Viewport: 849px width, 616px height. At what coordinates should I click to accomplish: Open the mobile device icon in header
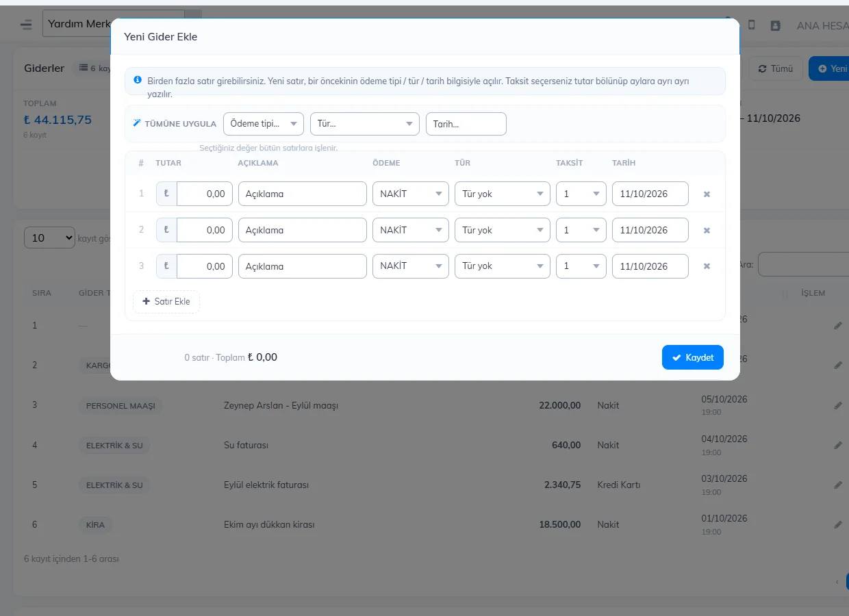click(x=751, y=25)
